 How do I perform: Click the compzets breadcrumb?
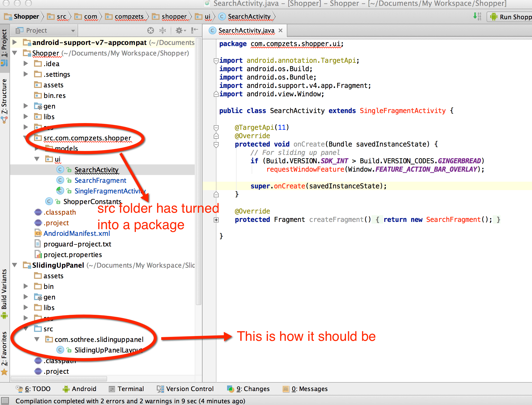pyautogui.click(x=125, y=16)
